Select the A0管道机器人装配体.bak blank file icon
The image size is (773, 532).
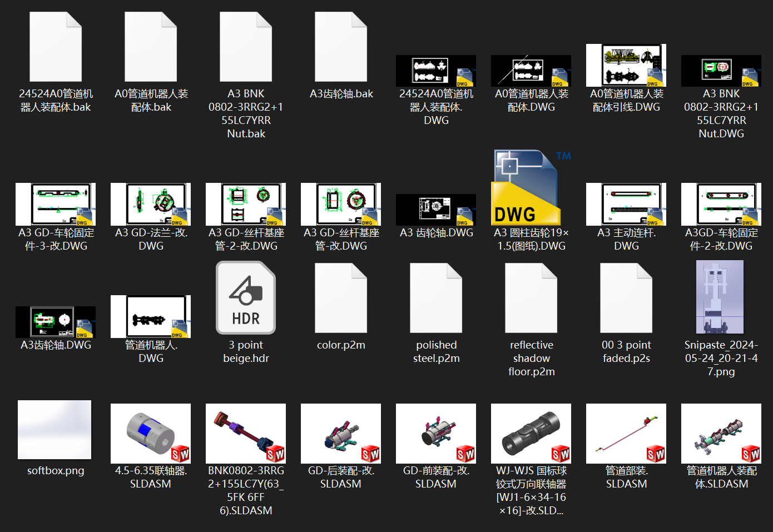(151, 47)
